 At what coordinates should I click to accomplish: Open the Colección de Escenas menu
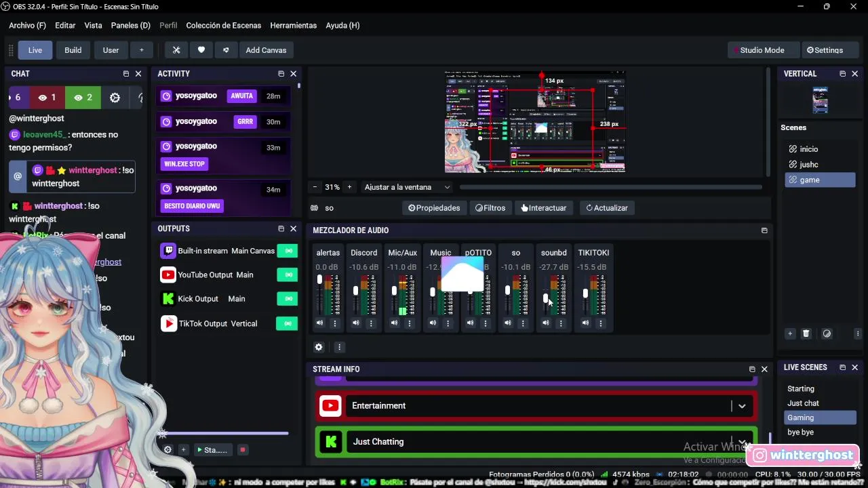[224, 25]
